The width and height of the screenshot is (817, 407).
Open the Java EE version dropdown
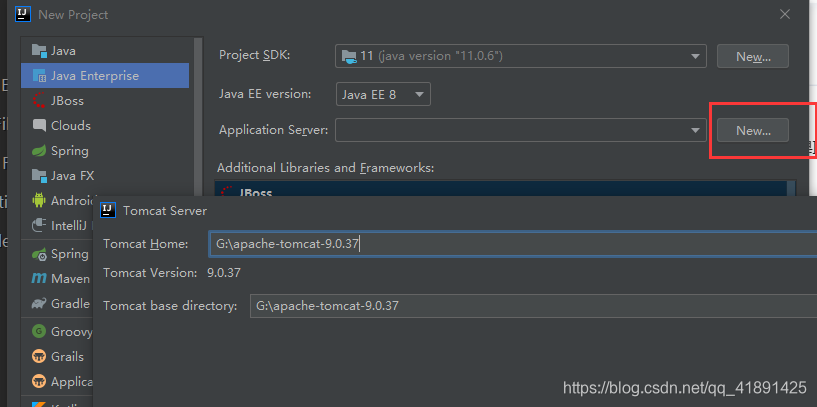(x=383, y=94)
